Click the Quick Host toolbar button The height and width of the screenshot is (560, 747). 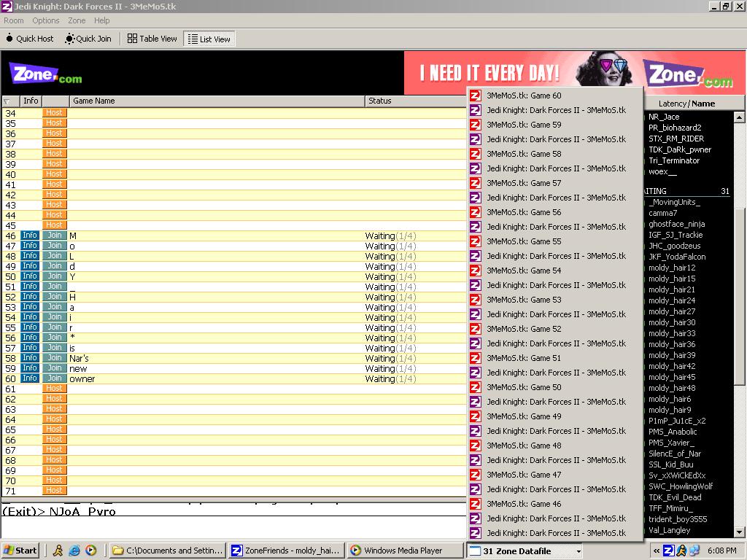pyautogui.click(x=30, y=39)
